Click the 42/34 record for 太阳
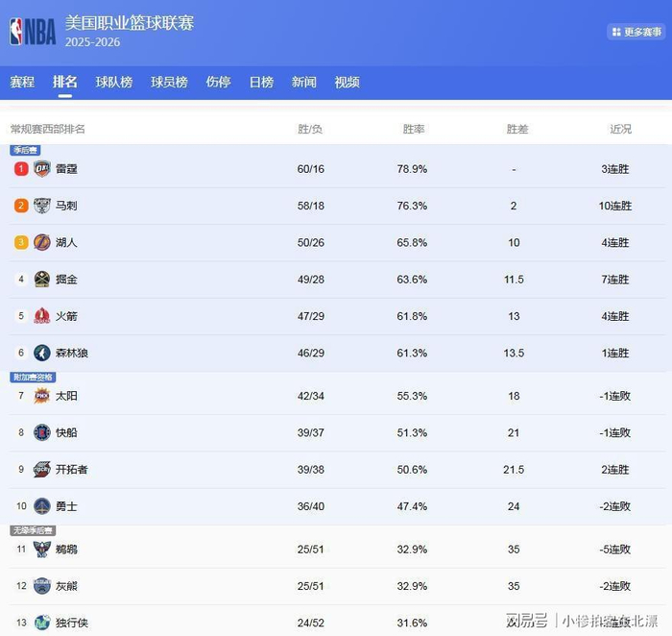The height and width of the screenshot is (636, 672). coord(311,396)
